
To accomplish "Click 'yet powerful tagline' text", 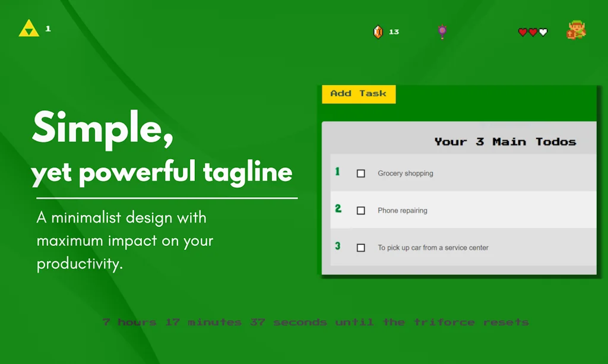I will point(161,172).
